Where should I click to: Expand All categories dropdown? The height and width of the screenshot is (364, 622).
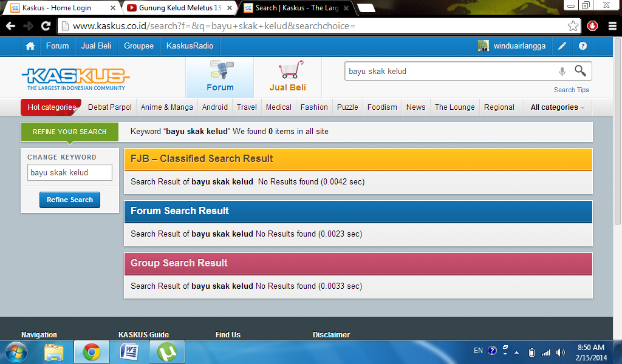click(x=558, y=107)
